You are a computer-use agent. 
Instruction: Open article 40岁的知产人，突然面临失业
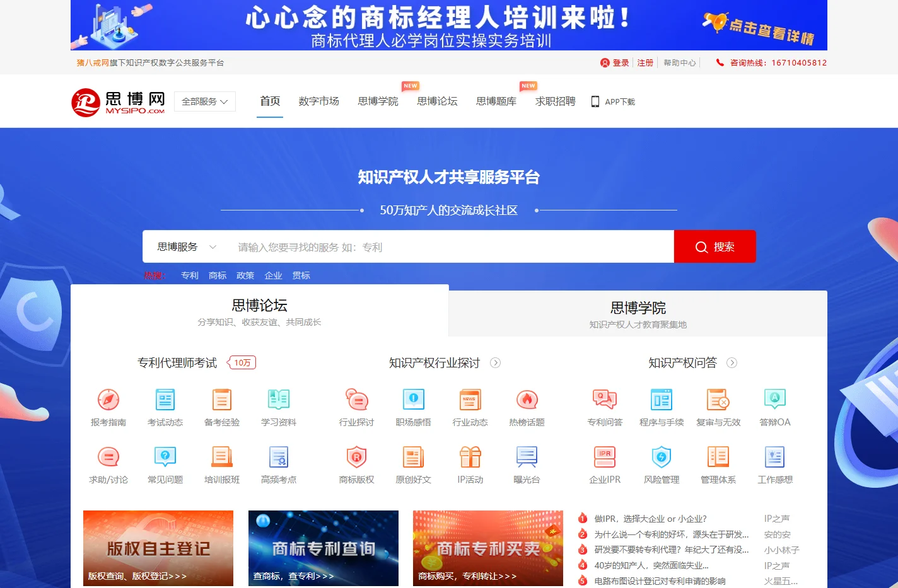pos(651,565)
